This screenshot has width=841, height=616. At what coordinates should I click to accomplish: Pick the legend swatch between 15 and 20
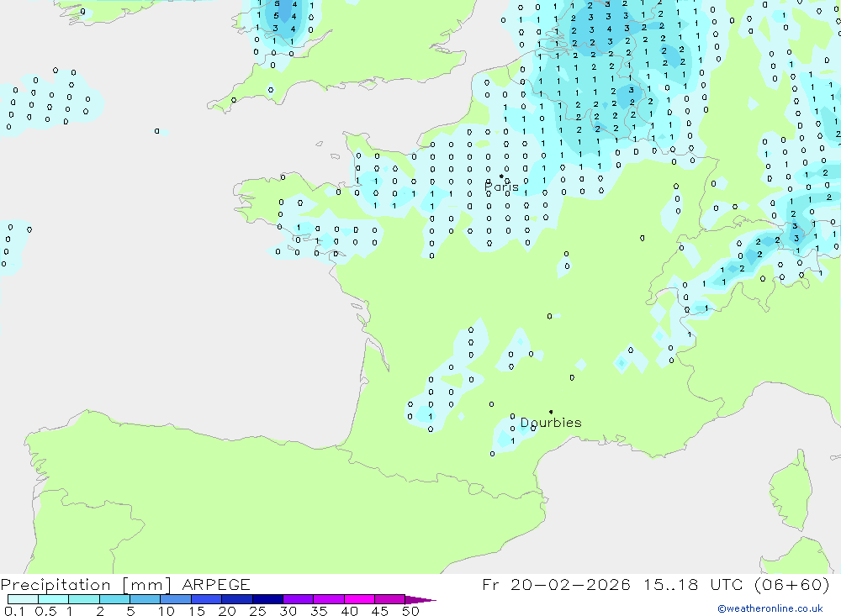pos(207,599)
